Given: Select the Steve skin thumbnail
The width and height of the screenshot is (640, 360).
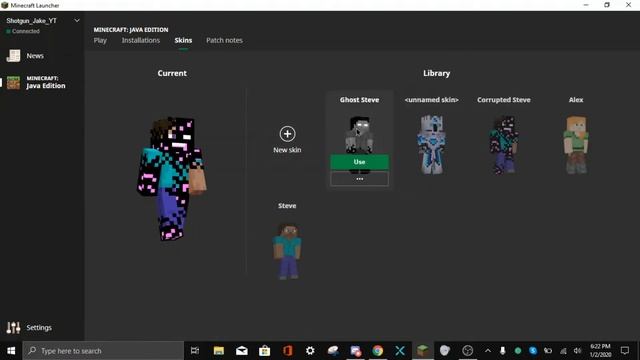Looking at the screenshot, I should [x=287, y=251].
